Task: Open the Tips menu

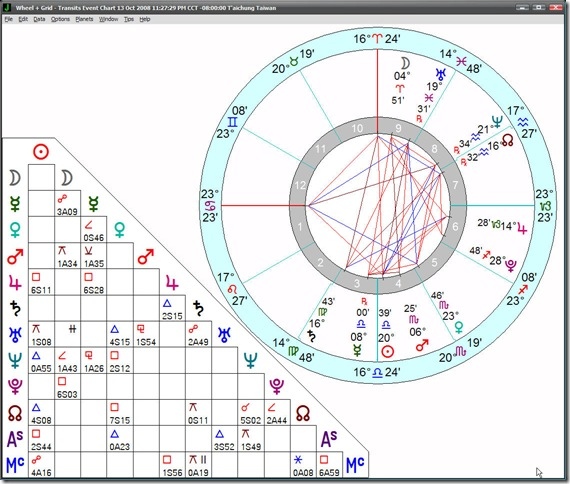Action: click(x=129, y=19)
